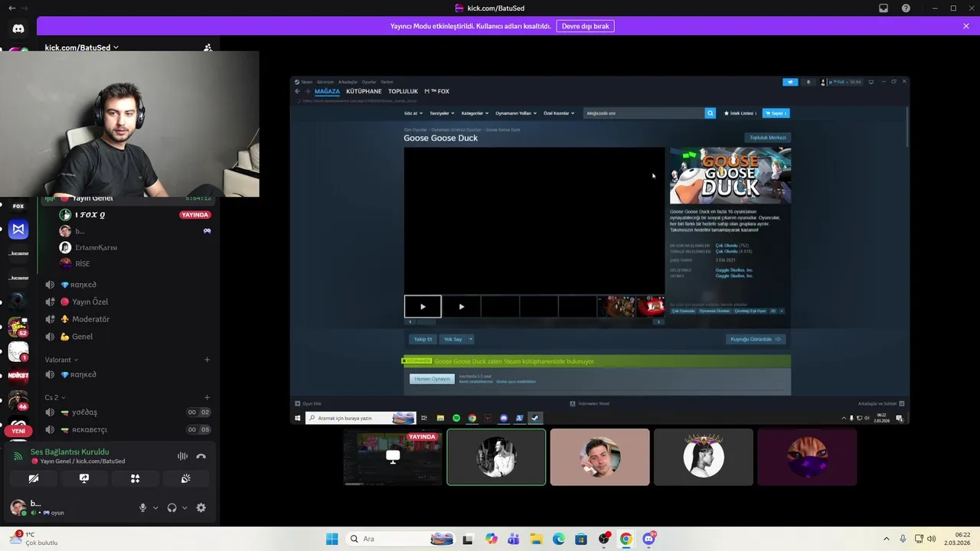Open output device options arrow beside headphones
980x551 pixels.
click(x=185, y=507)
